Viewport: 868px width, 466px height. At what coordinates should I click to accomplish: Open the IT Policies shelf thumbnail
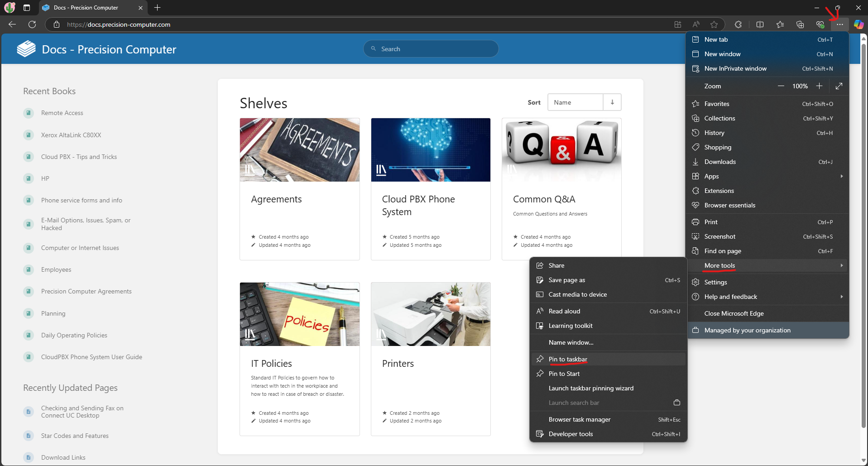coord(300,314)
